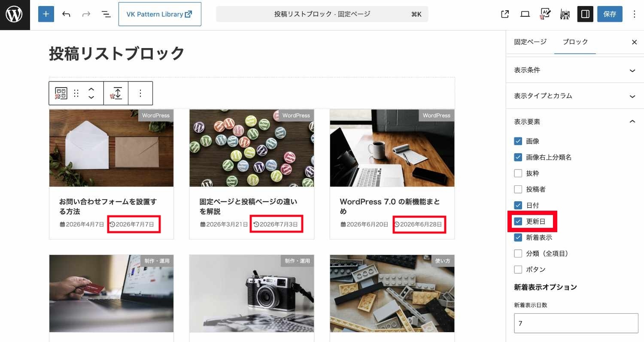Click the 新着表示日数 input field

tap(576, 323)
